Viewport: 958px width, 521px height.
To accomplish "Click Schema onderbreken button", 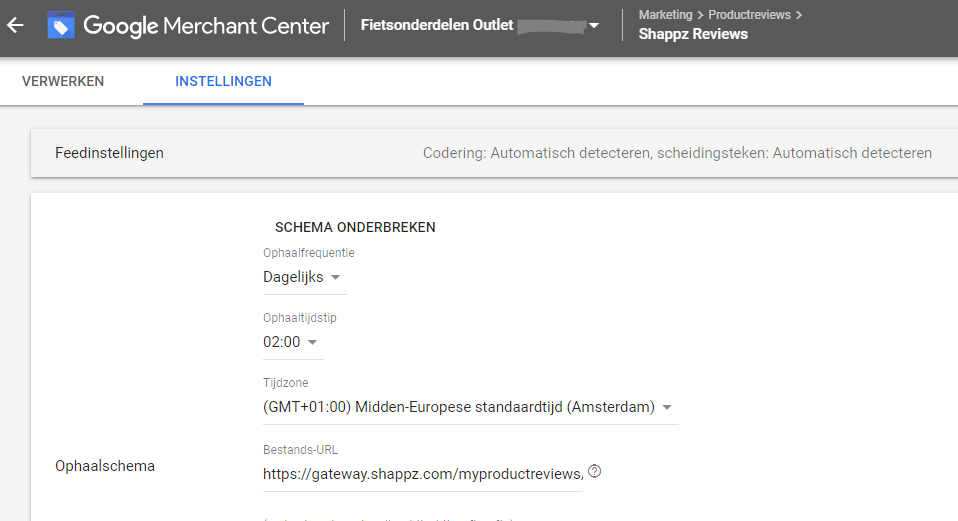I will pyautogui.click(x=355, y=227).
